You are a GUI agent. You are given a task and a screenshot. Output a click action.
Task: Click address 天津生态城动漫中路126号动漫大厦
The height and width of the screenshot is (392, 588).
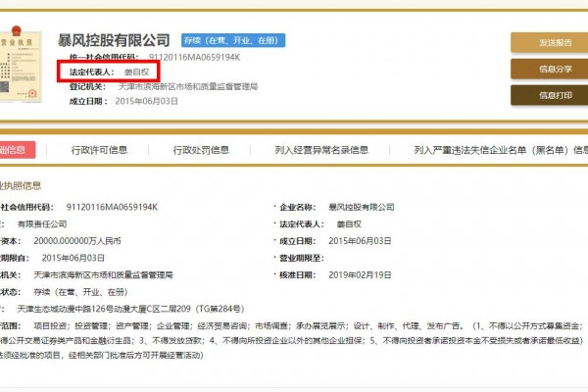point(131,309)
